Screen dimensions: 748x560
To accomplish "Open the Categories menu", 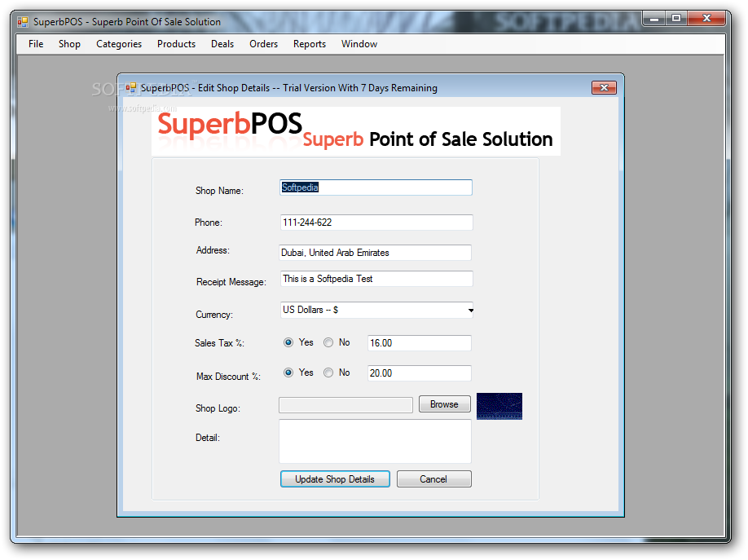I will pyautogui.click(x=119, y=44).
